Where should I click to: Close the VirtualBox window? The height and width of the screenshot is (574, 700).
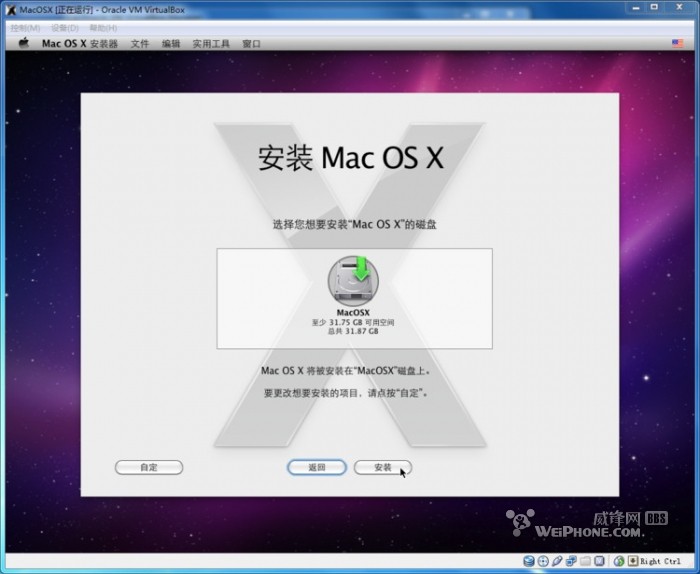point(679,8)
